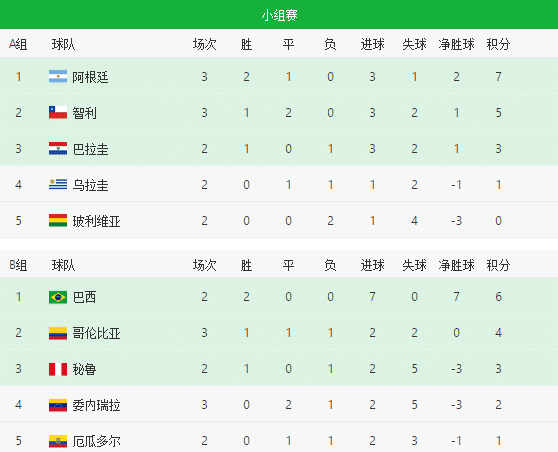558x452 pixels.
Task: Click the Peru flag icon
Action: pos(58,369)
